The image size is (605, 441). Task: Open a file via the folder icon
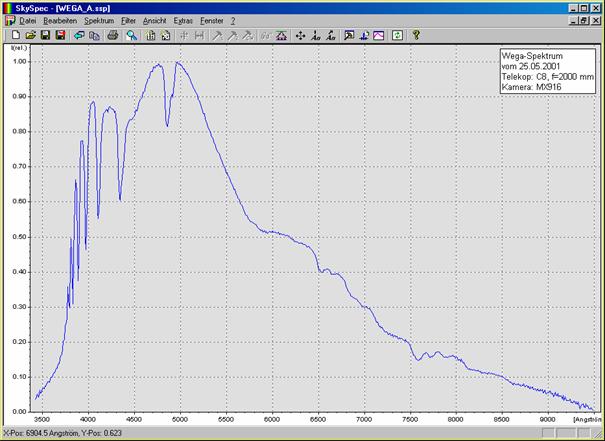(30, 35)
